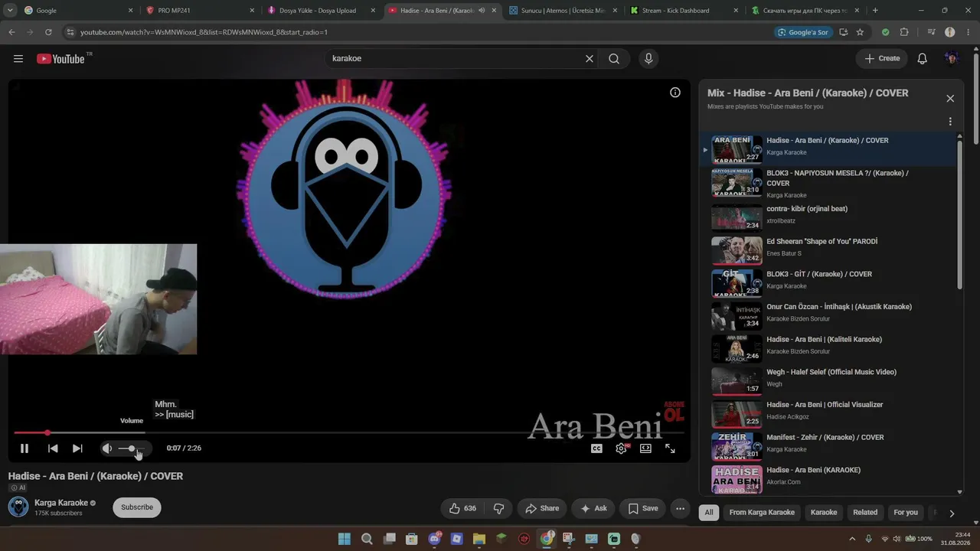This screenshot has height=551, width=980.
Task: Bookmark this page with the star
Action: point(860,32)
